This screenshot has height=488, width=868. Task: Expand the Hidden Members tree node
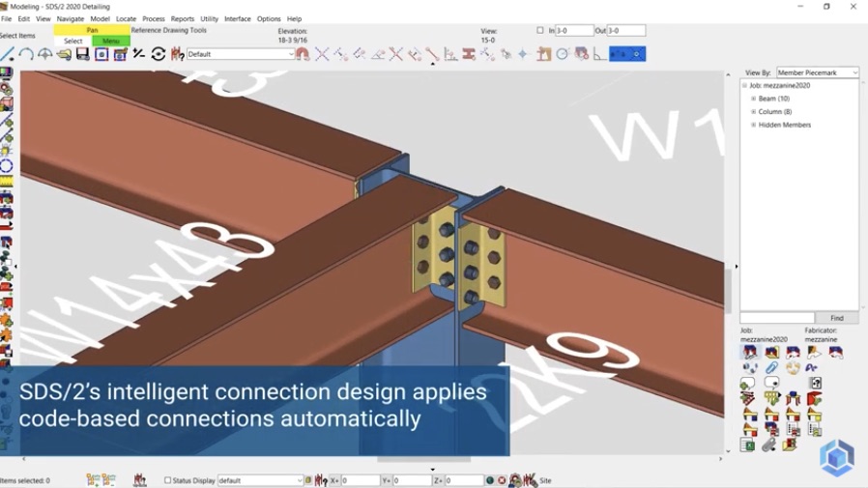tap(753, 125)
